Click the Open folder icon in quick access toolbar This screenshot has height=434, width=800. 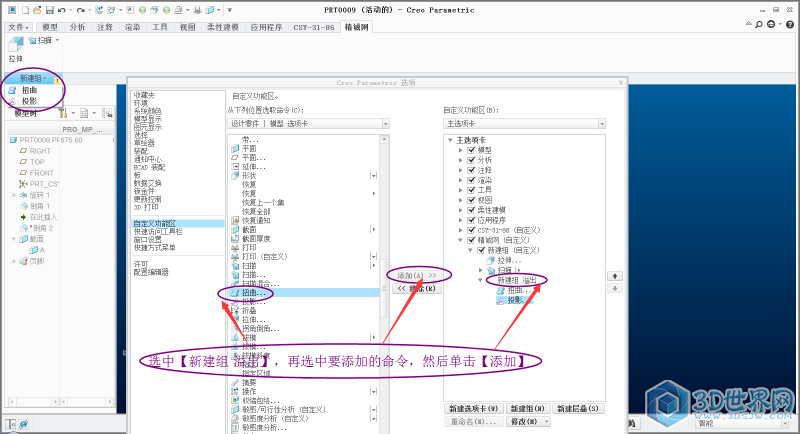tap(37, 10)
